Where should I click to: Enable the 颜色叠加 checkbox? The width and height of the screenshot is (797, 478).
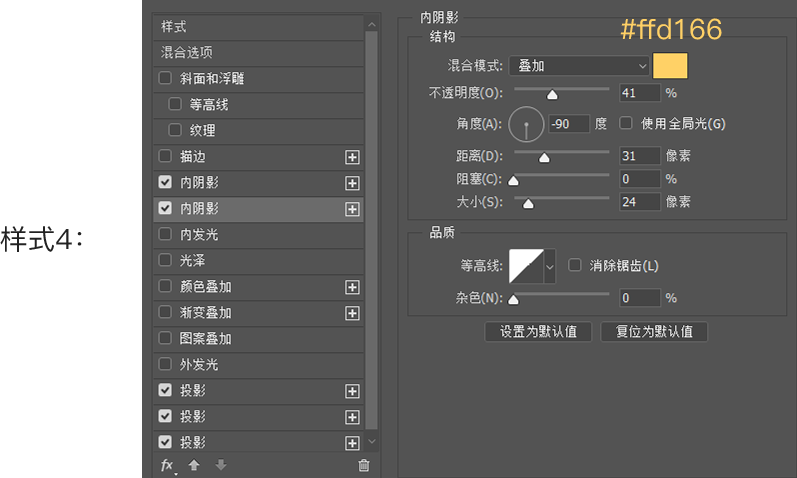[165, 286]
